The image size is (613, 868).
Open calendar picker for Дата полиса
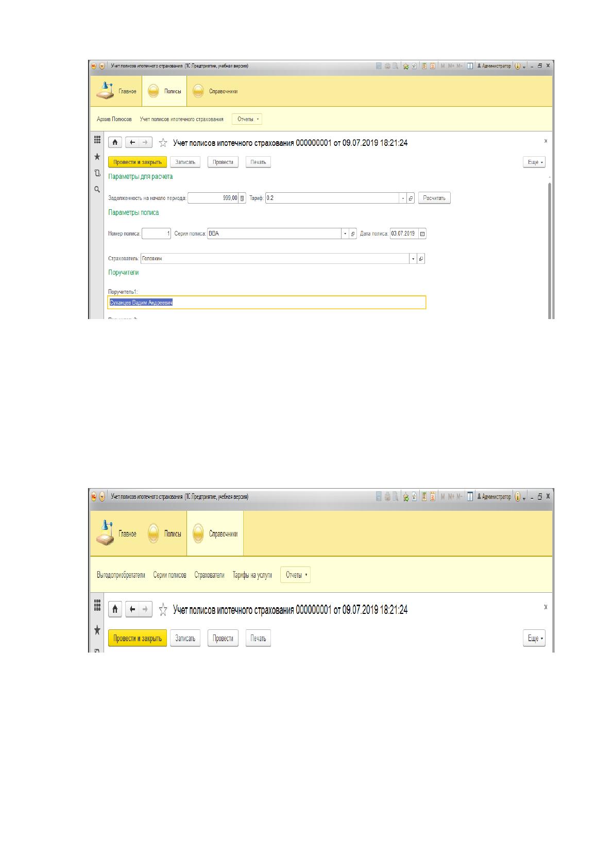point(422,233)
